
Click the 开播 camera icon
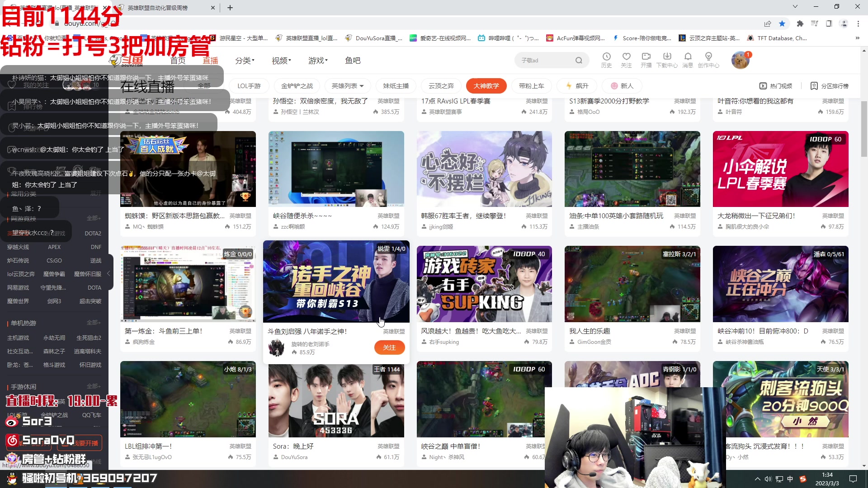646,60
